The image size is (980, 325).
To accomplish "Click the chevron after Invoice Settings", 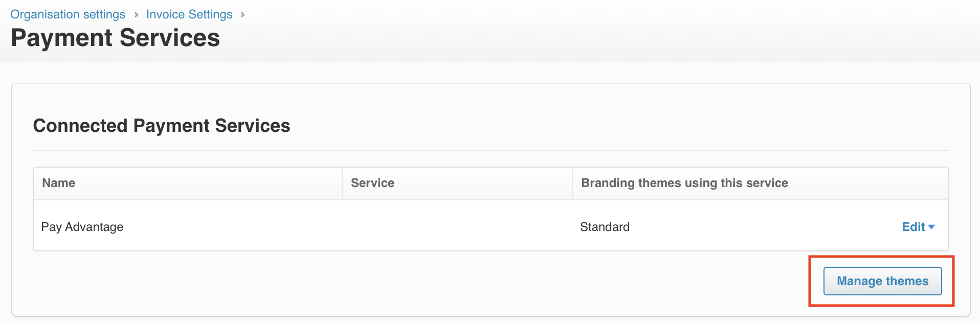I will pos(243,15).
